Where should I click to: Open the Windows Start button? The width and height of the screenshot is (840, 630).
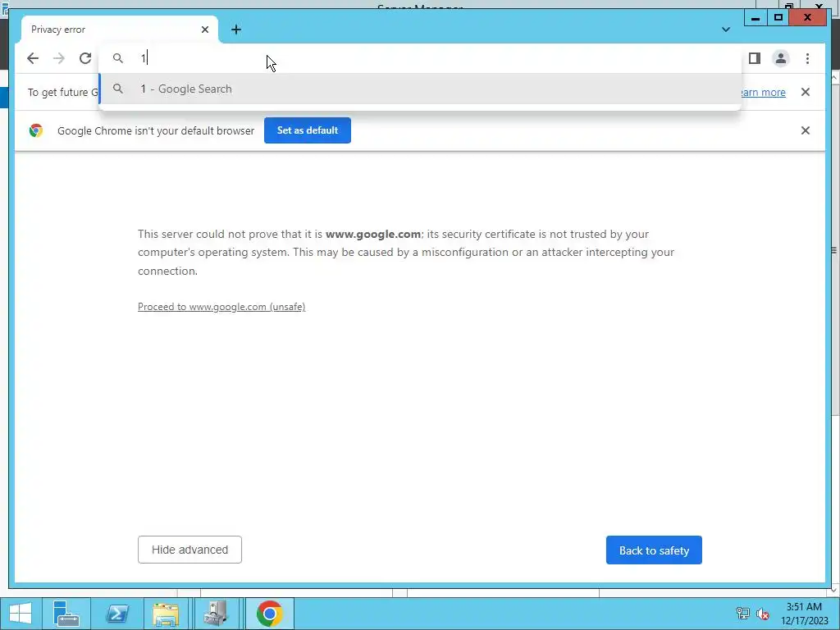(x=21, y=614)
